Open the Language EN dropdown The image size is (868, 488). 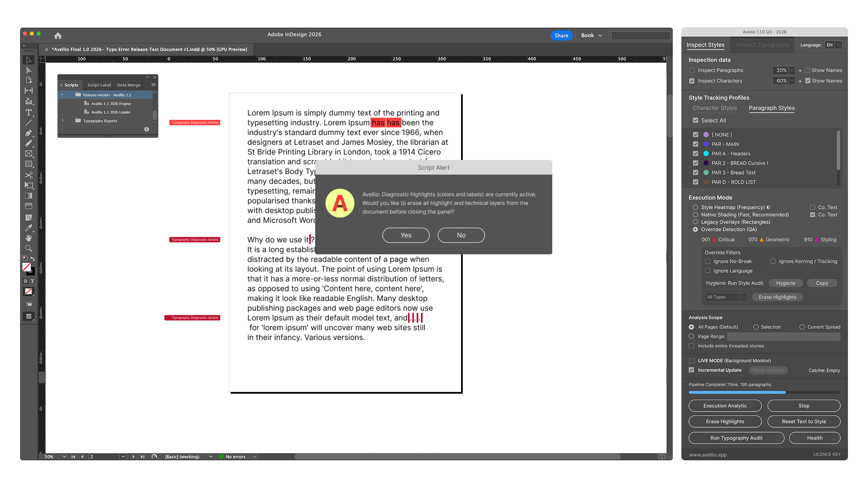[833, 45]
